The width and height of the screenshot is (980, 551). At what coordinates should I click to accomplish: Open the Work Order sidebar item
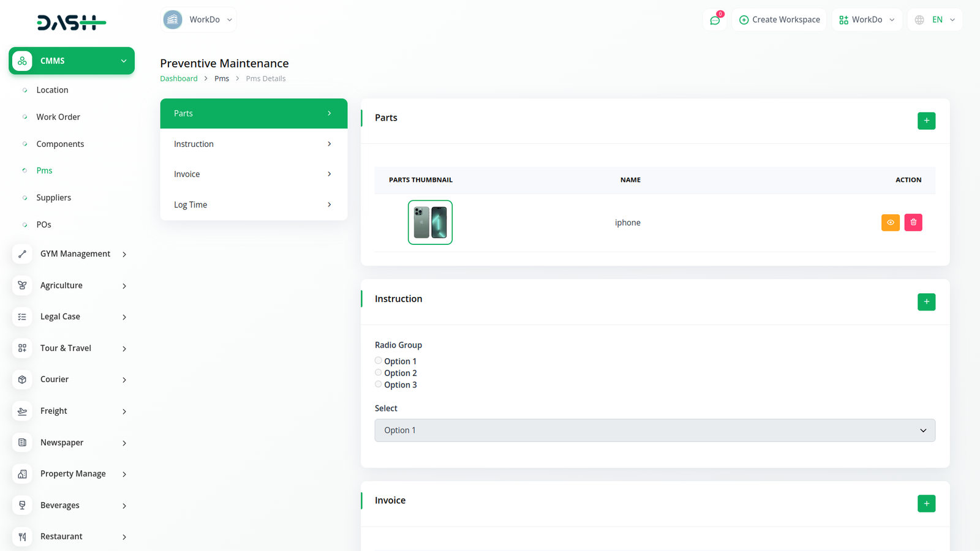tap(58, 117)
